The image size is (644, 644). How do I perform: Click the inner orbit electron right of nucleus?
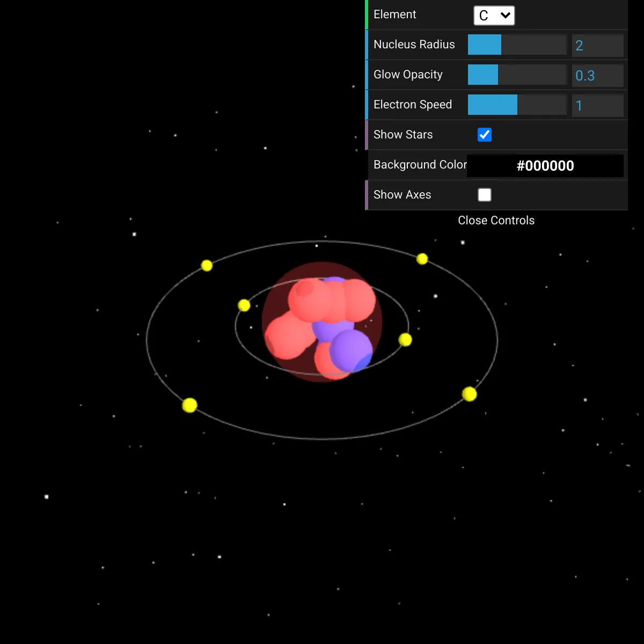pos(405,340)
